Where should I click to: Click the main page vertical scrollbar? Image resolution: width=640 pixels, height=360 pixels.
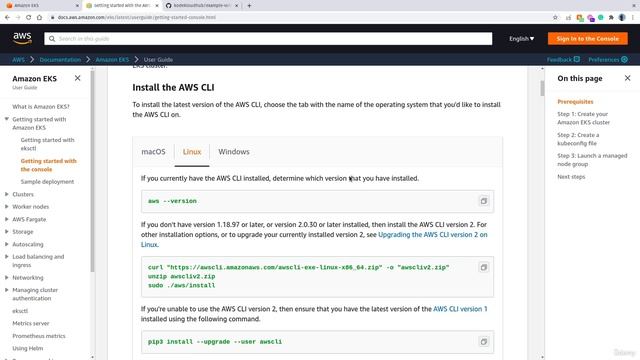pyautogui.click(x=542, y=88)
